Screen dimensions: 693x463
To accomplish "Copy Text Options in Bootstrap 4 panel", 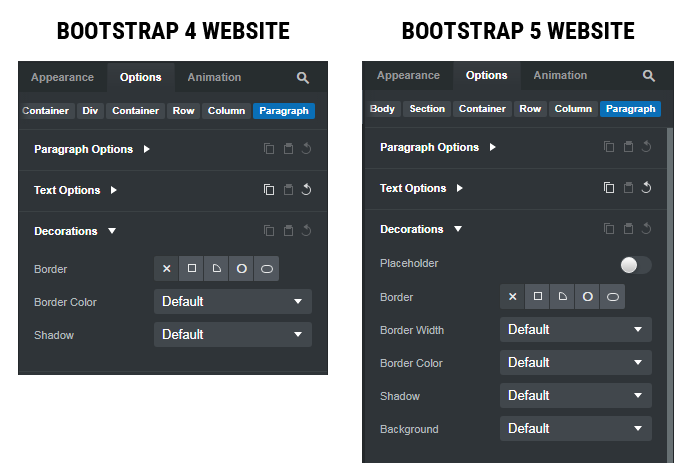I will click(269, 190).
